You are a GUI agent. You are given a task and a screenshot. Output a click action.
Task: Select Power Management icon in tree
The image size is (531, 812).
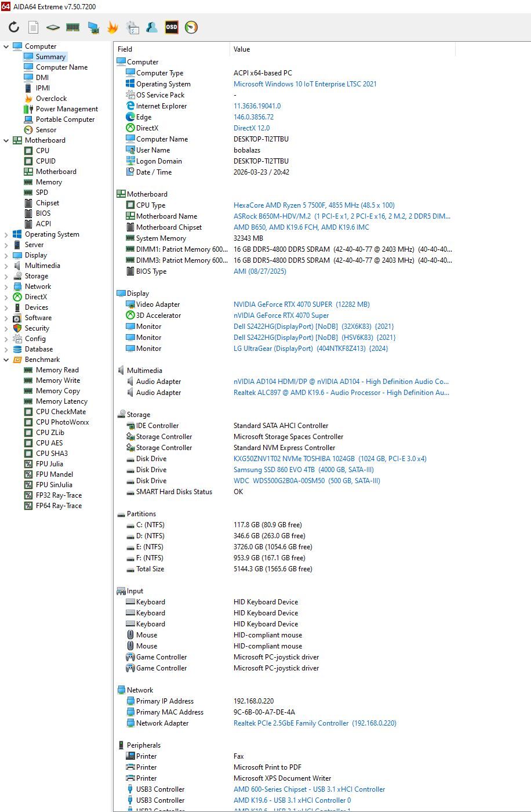tap(28, 109)
